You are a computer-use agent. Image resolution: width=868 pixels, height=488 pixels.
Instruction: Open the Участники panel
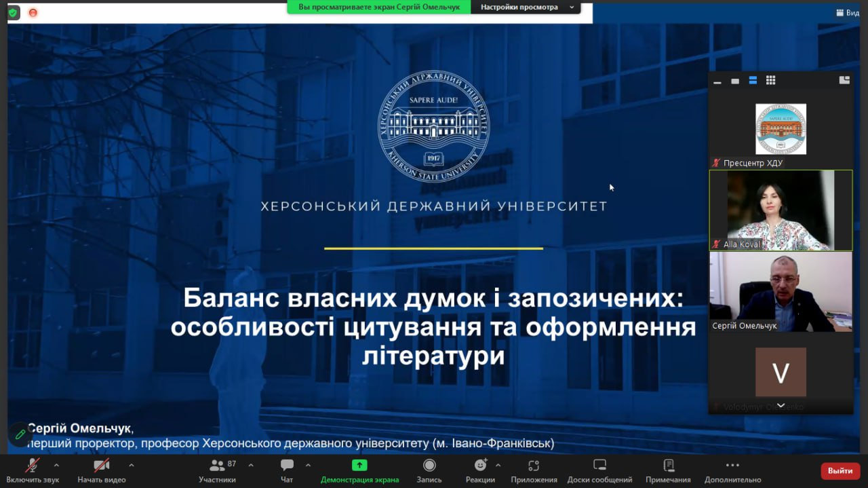click(218, 470)
